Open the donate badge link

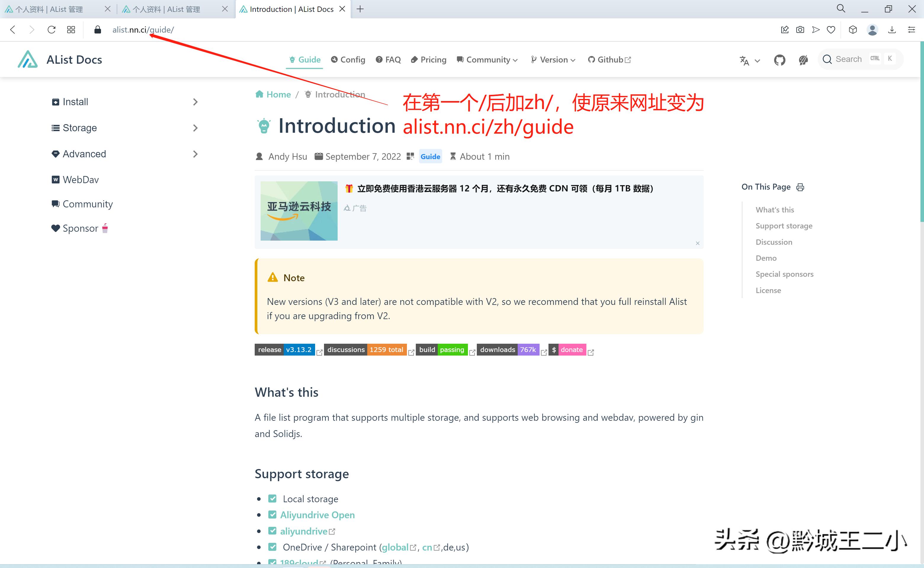[567, 349]
